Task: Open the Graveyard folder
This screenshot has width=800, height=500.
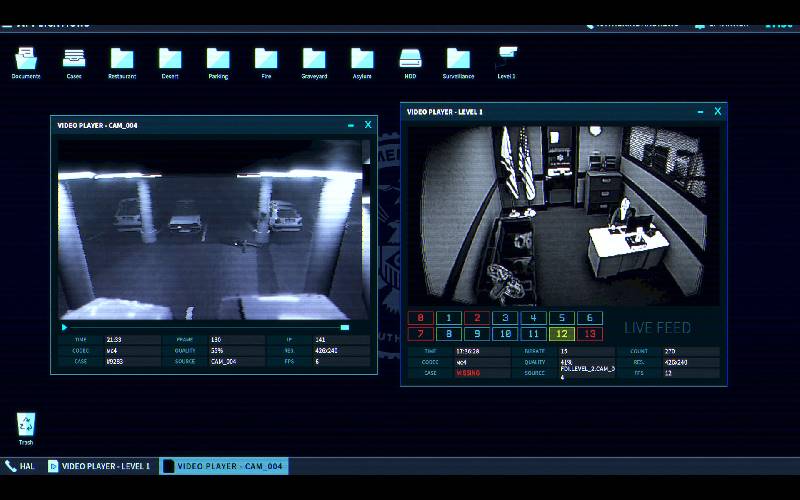Action: 314,59
